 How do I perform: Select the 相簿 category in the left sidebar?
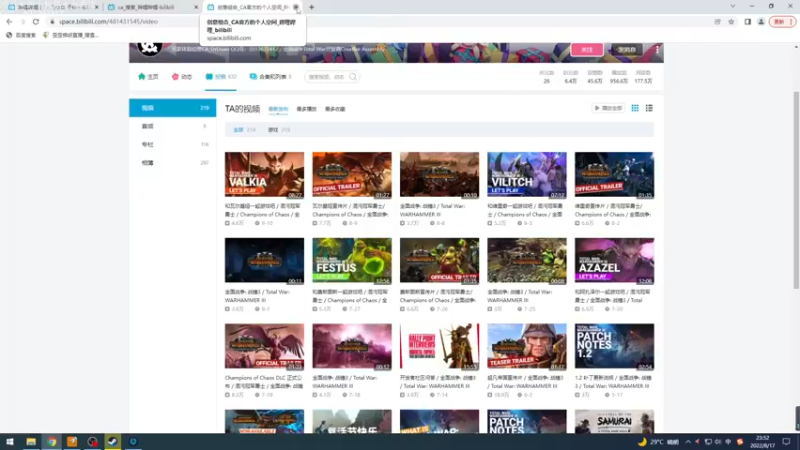click(x=172, y=163)
